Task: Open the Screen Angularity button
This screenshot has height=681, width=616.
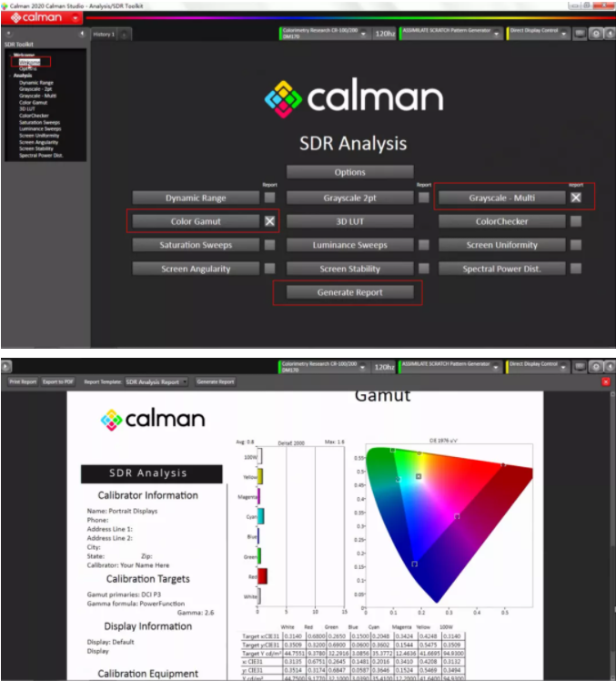Action: (196, 269)
